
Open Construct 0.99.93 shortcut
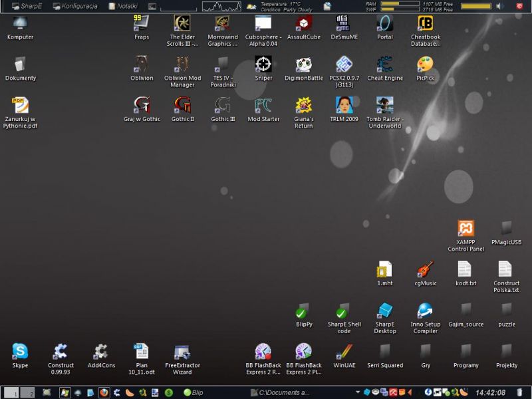point(61,359)
